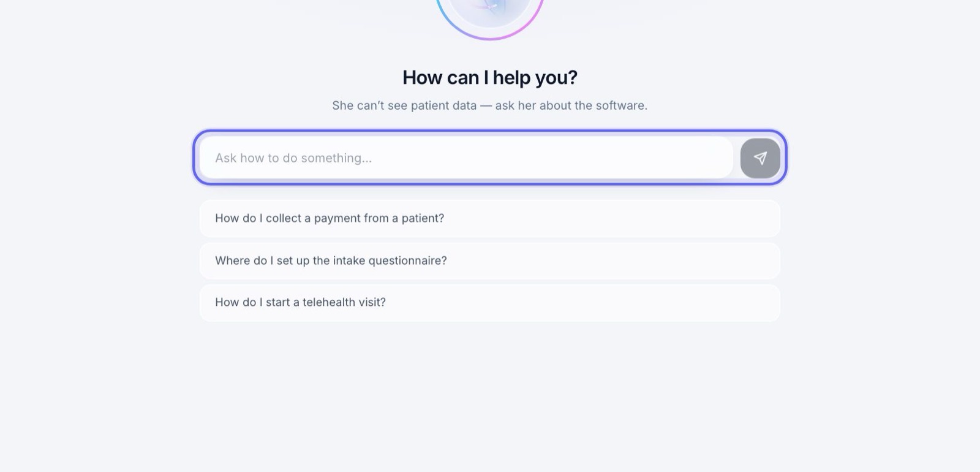Focus the 'Ask how to do something...' field
Image resolution: width=980 pixels, height=472 pixels.
point(466,158)
